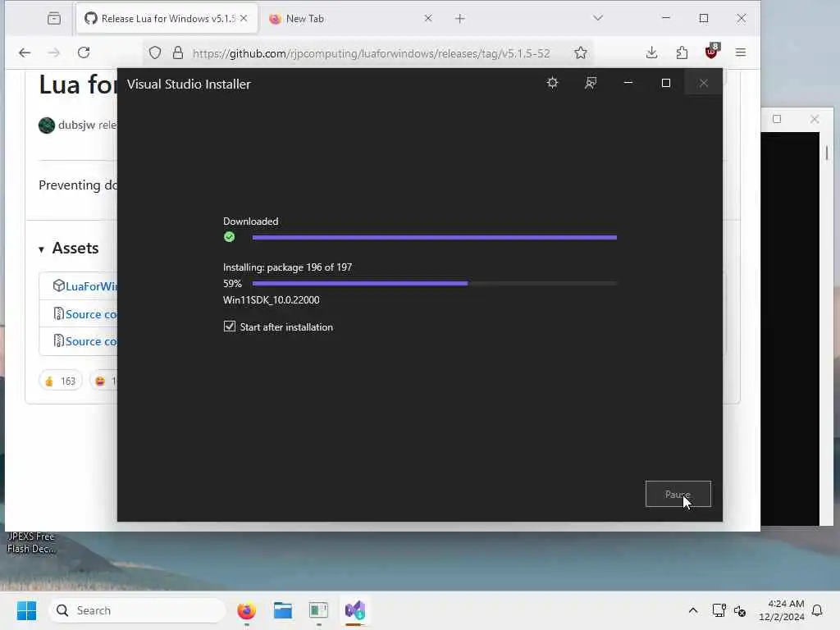The image size is (840, 630).
Task: Open Firefox extensions puzzle icon
Action: coord(682,52)
